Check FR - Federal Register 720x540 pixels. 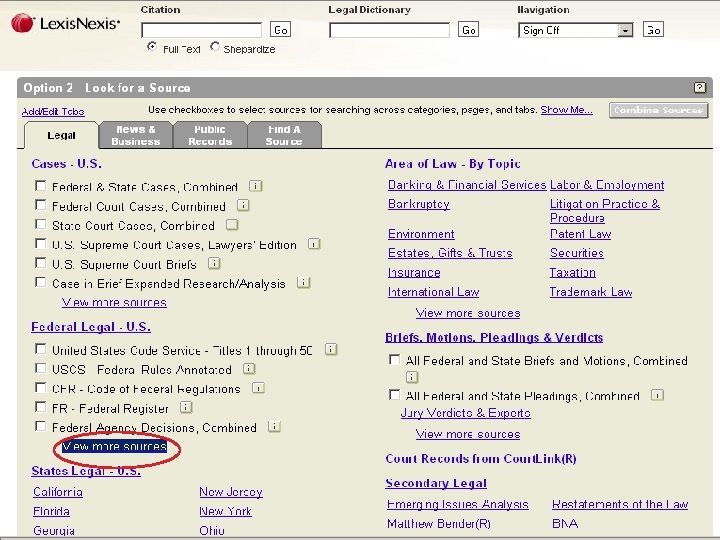coord(40,407)
